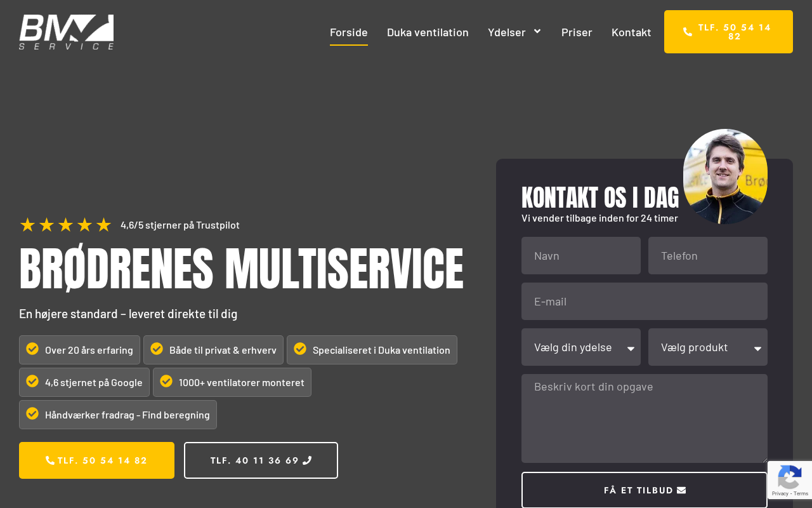The width and height of the screenshot is (812, 508).
Task: Open Håndværker fradrag - Find beregning link
Action: coord(118,415)
